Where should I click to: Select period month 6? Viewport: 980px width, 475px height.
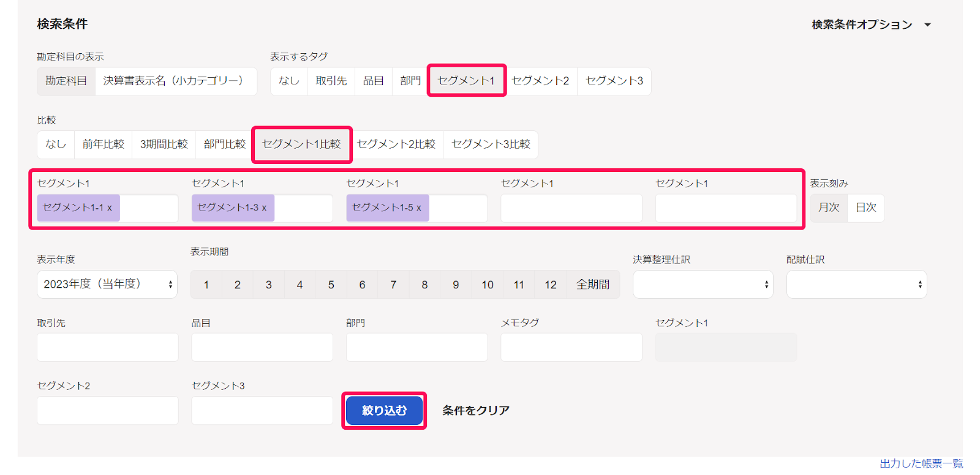click(x=363, y=285)
